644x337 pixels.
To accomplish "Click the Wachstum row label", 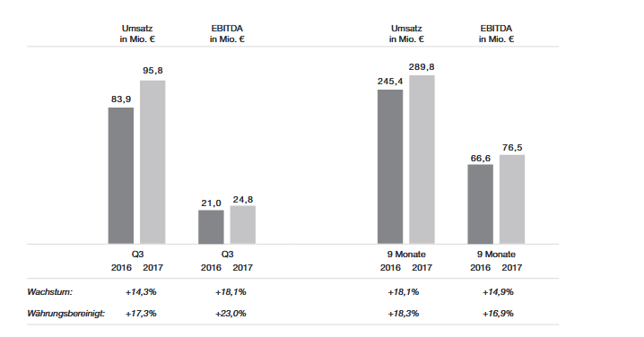I will tap(49, 292).
